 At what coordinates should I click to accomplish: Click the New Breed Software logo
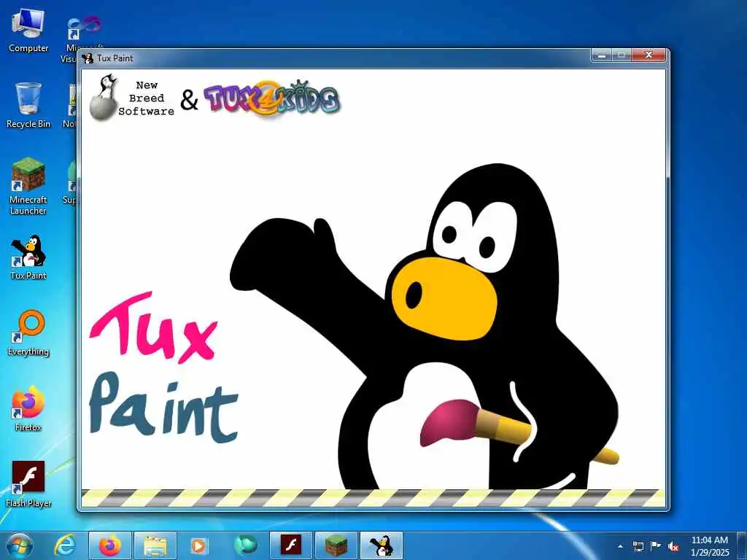pos(131,97)
